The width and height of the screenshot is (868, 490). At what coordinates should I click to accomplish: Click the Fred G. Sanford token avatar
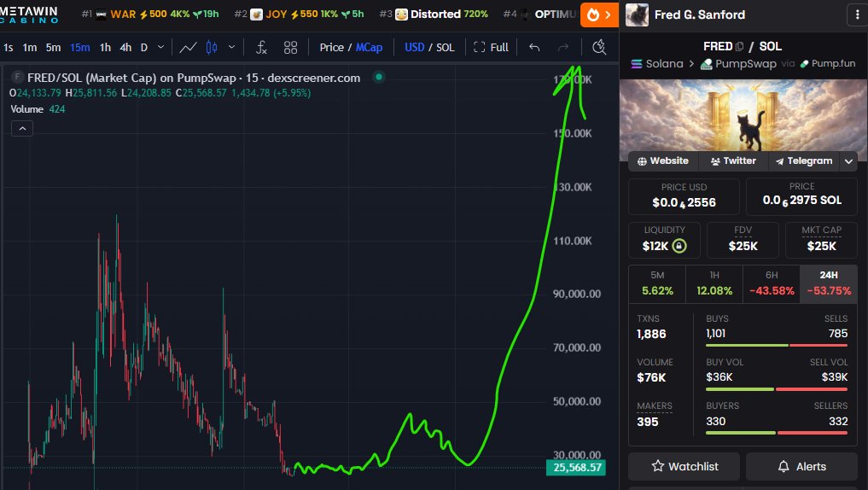click(x=637, y=15)
